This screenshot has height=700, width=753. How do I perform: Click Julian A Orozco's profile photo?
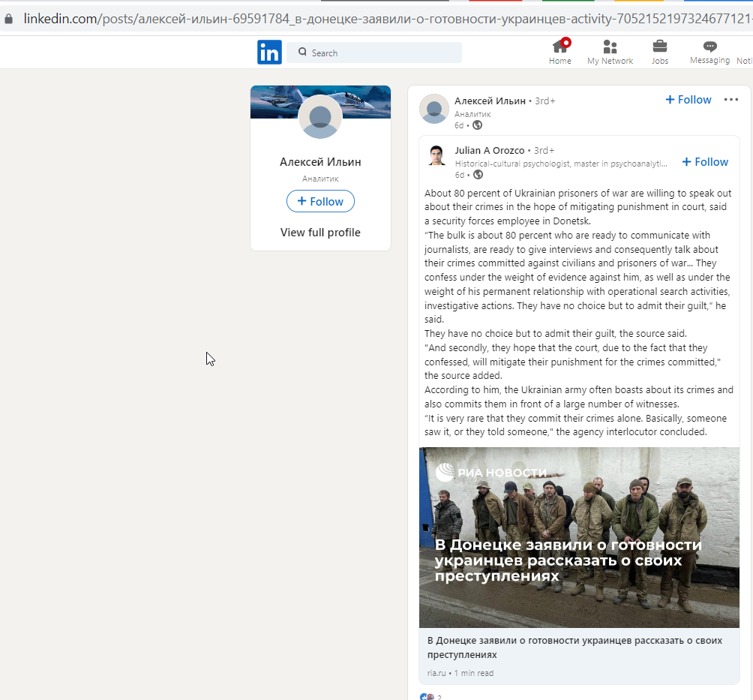[x=436, y=155]
